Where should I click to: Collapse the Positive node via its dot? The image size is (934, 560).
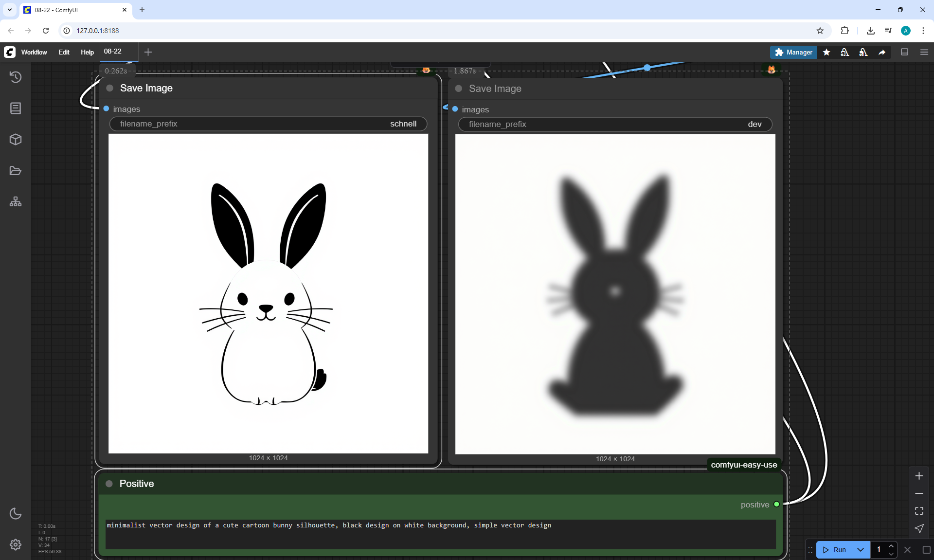[109, 484]
